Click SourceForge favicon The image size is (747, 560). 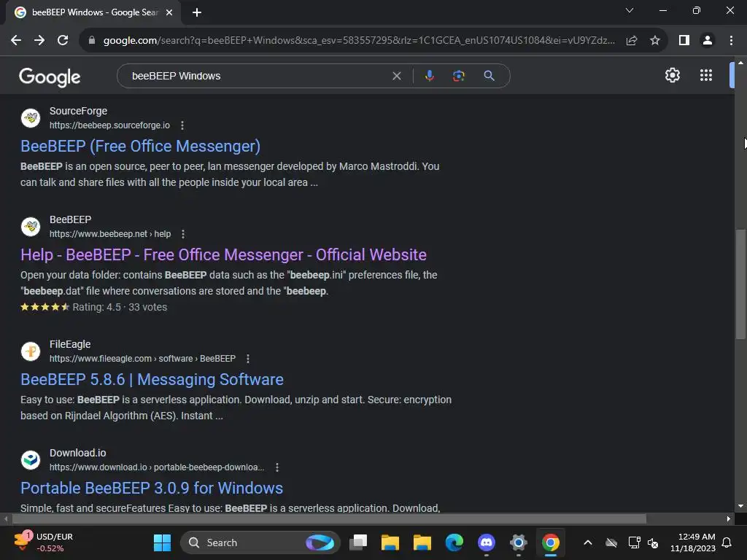click(x=31, y=117)
